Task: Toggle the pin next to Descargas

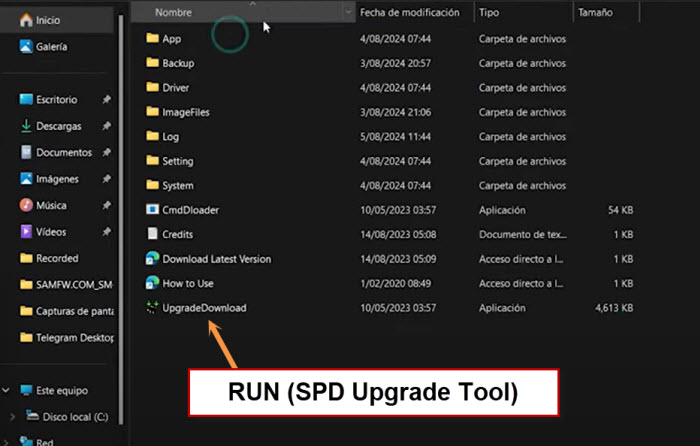Action: (x=106, y=126)
